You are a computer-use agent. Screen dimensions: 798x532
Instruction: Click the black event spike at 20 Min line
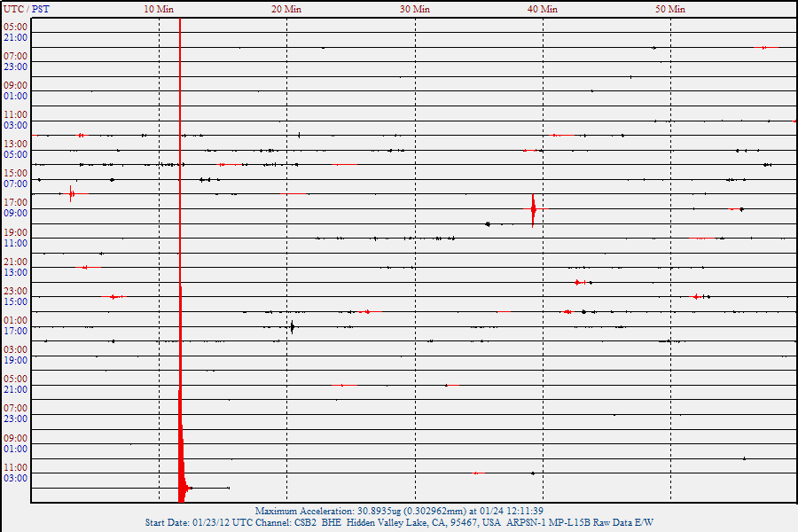pyautogui.click(x=292, y=327)
